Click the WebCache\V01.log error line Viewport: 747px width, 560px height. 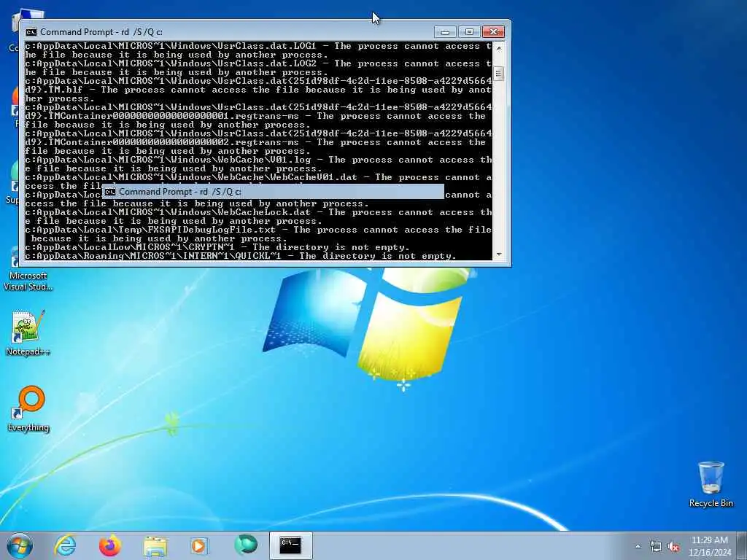pyautogui.click(x=258, y=164)
